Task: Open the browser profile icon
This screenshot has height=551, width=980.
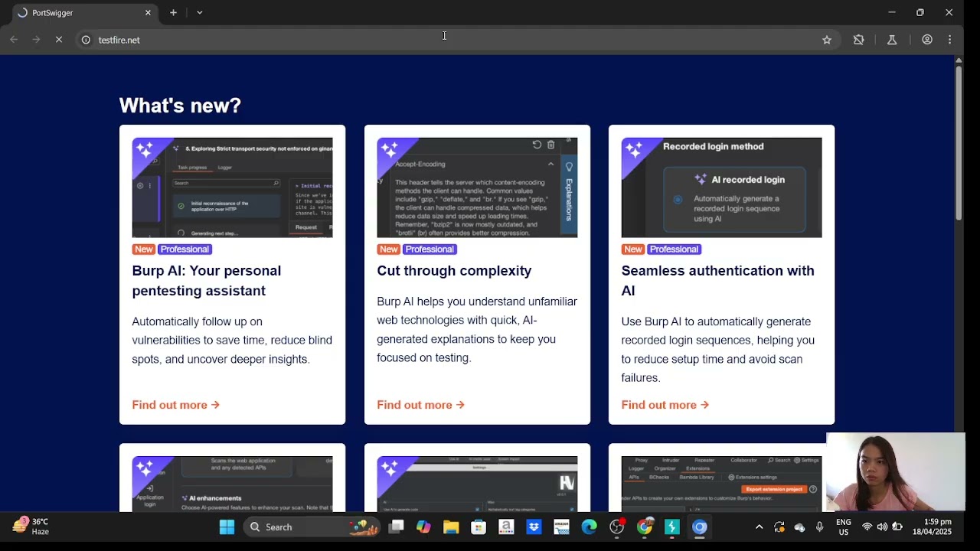Action: click(x=927, y=40)
